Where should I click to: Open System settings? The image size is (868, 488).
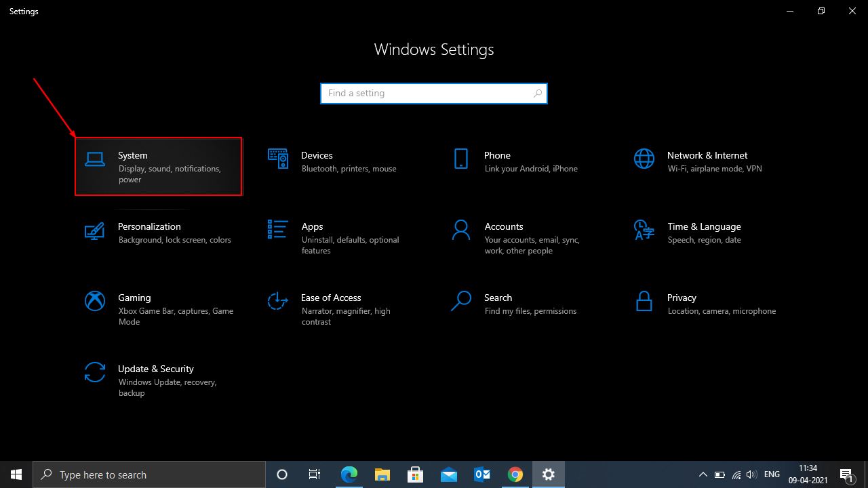157,166
